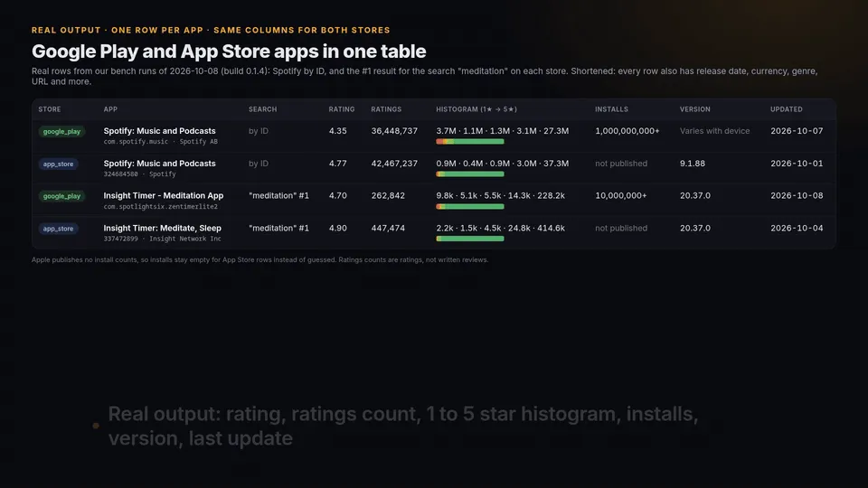Viewport: 868px width, 488px height.
Task: Select 'Insight Timer - Meditation App' name
Action: coord(164,196)
